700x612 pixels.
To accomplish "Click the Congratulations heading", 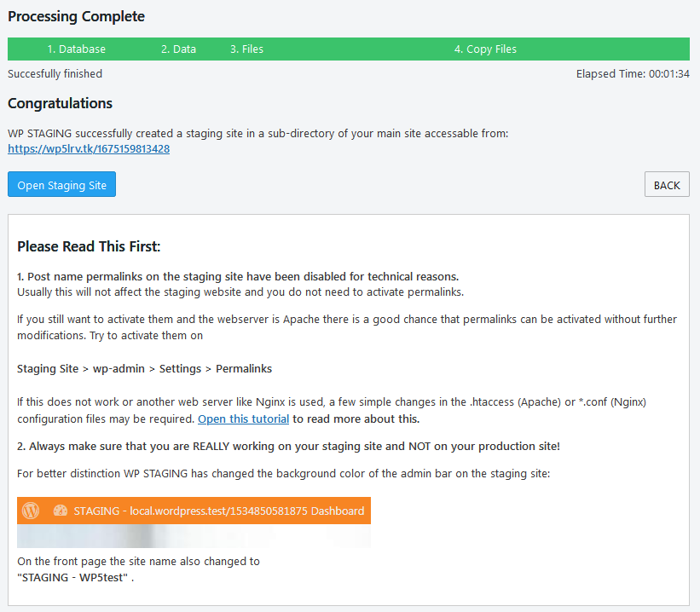I will 60,103.
